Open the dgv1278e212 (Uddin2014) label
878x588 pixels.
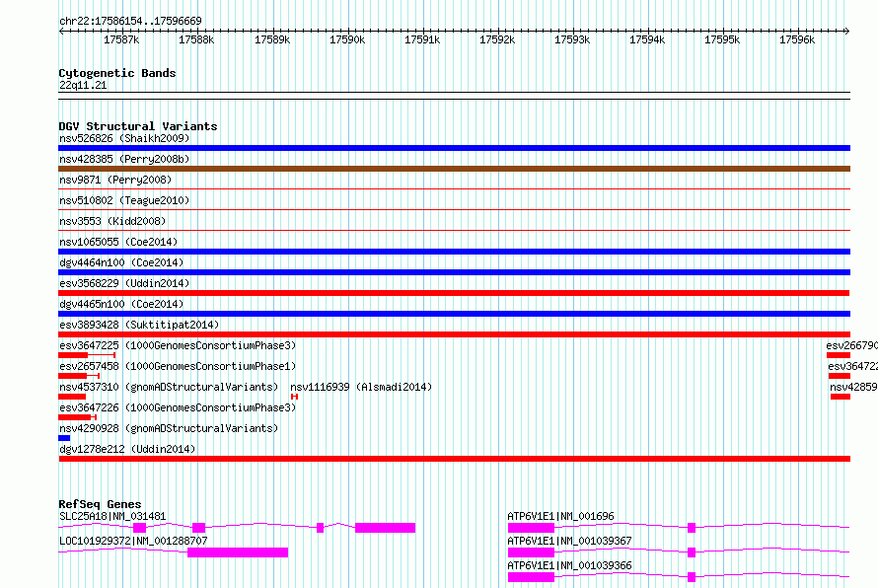(127, 449)
